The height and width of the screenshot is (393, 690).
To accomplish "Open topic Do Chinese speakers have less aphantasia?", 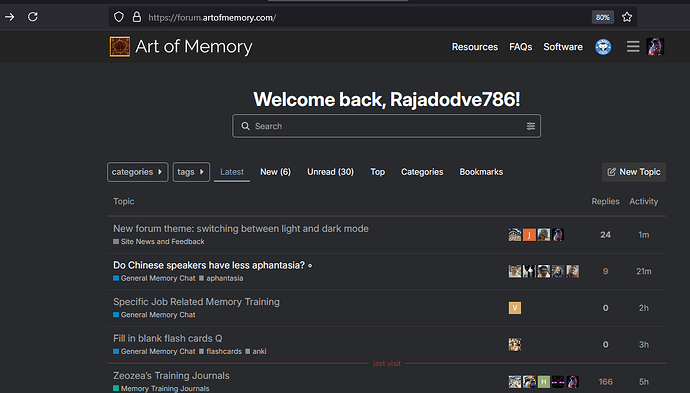I will point(209,265).
